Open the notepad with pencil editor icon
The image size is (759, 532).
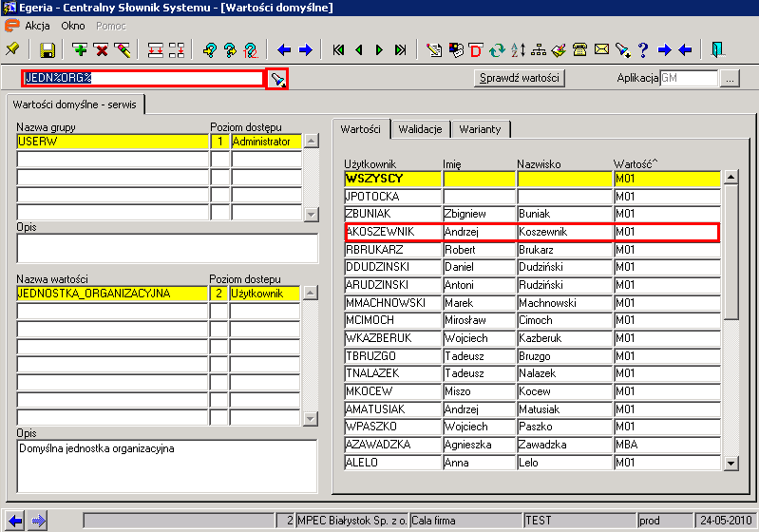tap(434, 49)
